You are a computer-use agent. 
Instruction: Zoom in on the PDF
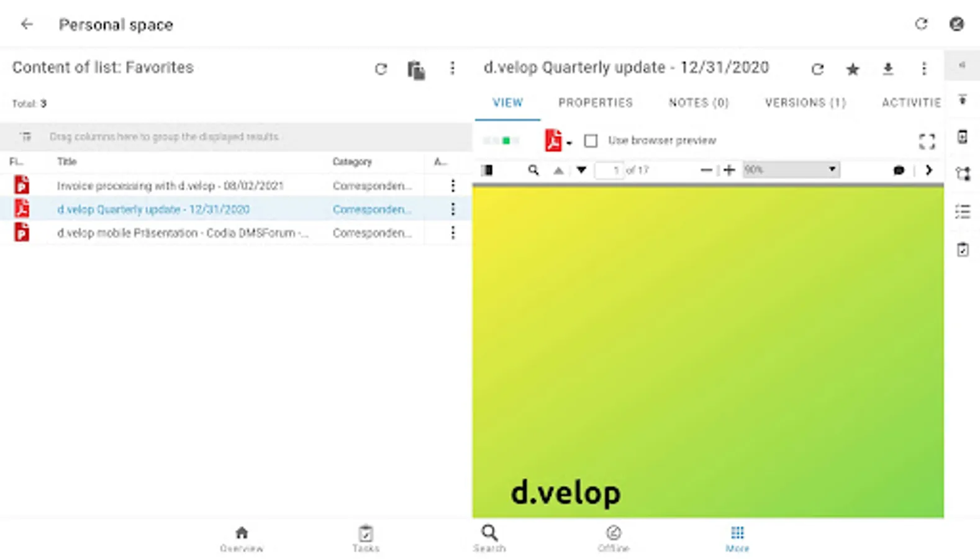(x=730, y=170)
